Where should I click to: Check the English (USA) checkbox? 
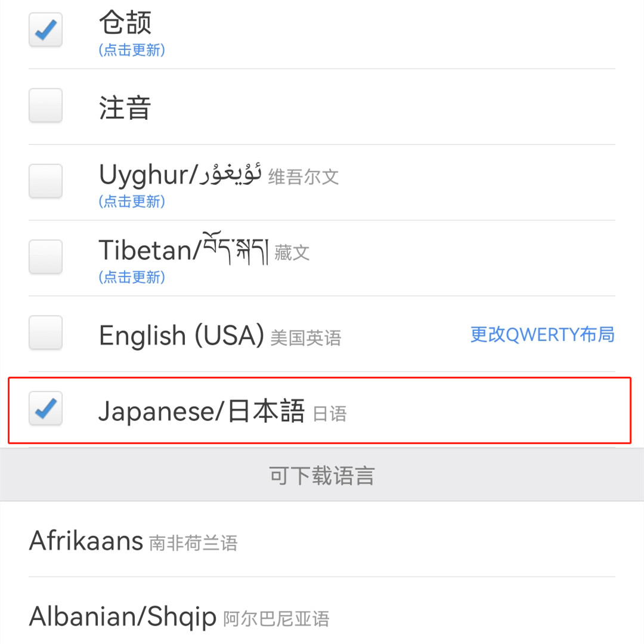(45, 332)
